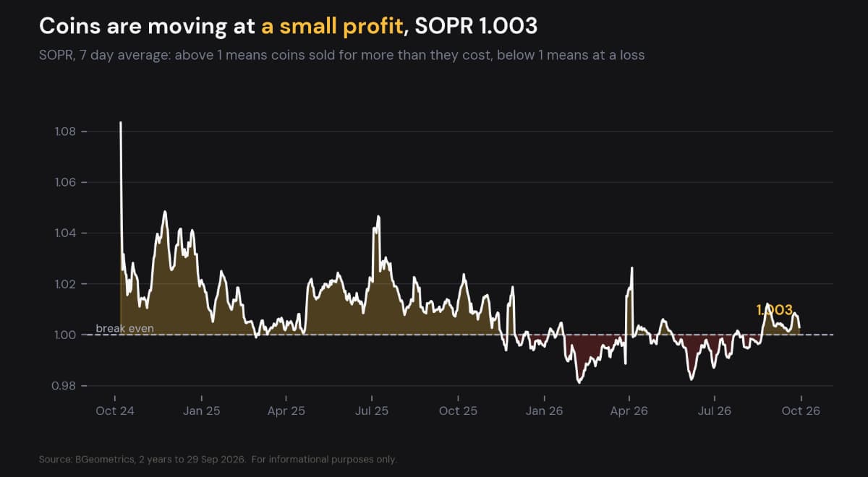
Task: Pick the 1.00 y-axis label
Action: click(66, 335)
